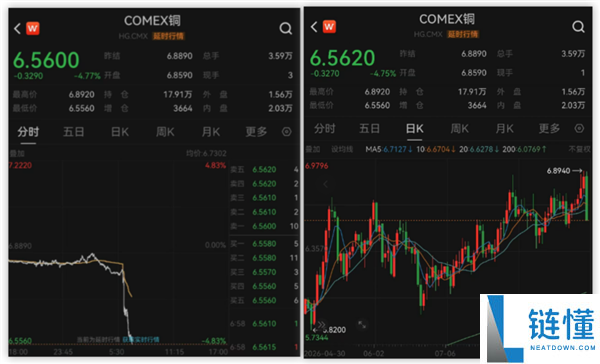The height and width of the screenshot is (364, 600).
Task: Click the 5.8200 low marker on K chart
Action: coord(329,330)
